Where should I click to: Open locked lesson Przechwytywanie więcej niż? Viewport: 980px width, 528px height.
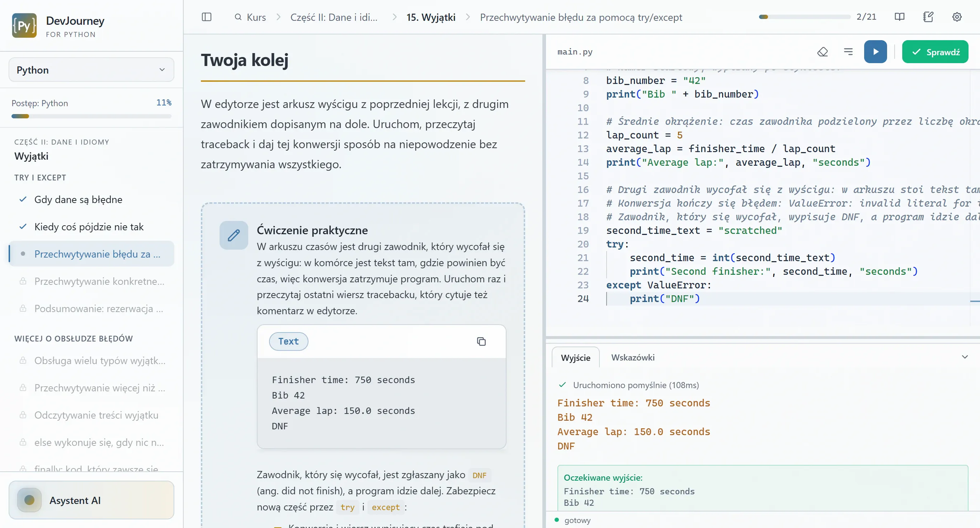(x=91, y=388)
